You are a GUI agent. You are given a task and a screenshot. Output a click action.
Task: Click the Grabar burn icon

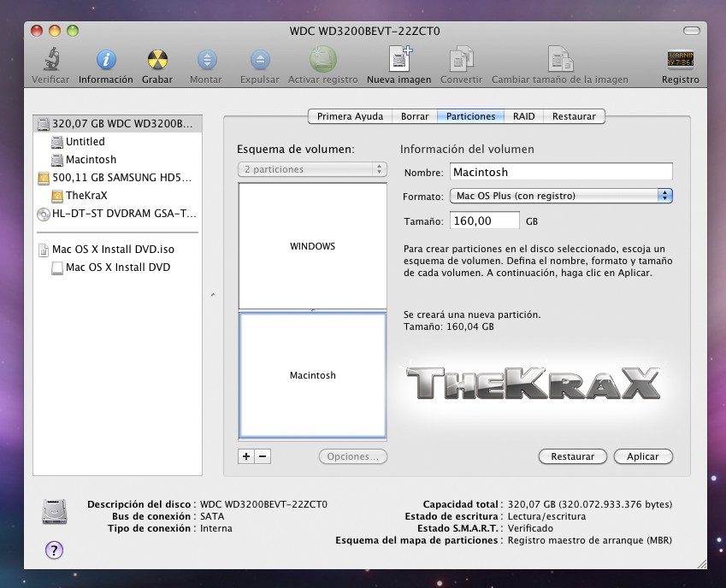[x=157, y=60]
